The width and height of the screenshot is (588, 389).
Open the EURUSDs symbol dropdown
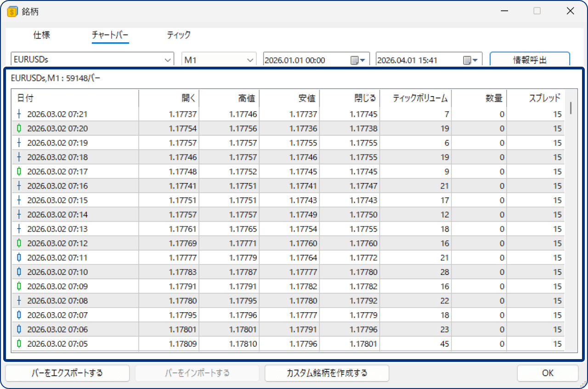click(168, 59)
